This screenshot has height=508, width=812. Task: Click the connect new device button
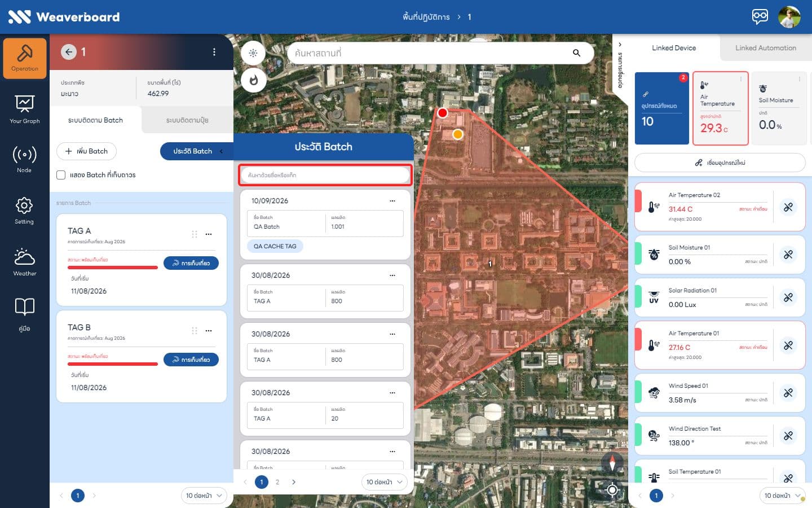click(720, 163)
